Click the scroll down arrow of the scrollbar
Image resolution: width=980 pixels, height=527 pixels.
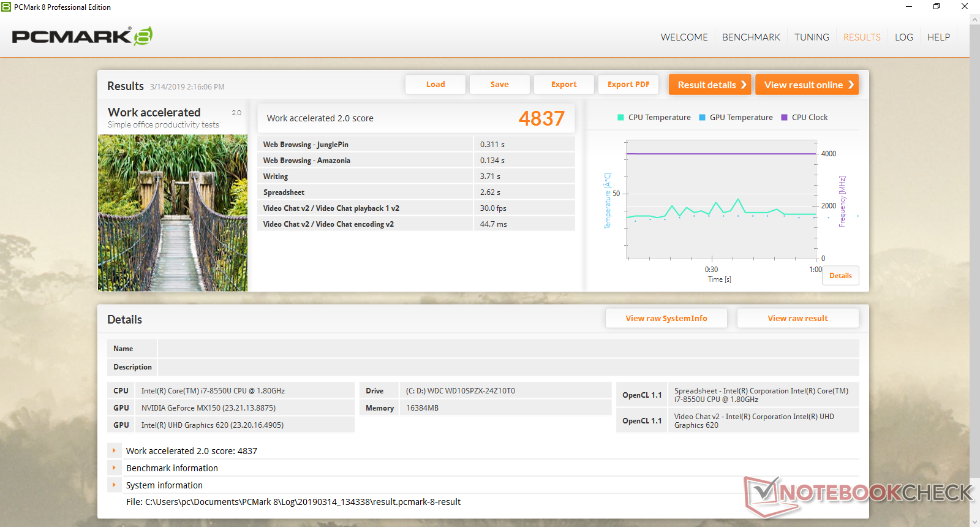tap(974, 521)
